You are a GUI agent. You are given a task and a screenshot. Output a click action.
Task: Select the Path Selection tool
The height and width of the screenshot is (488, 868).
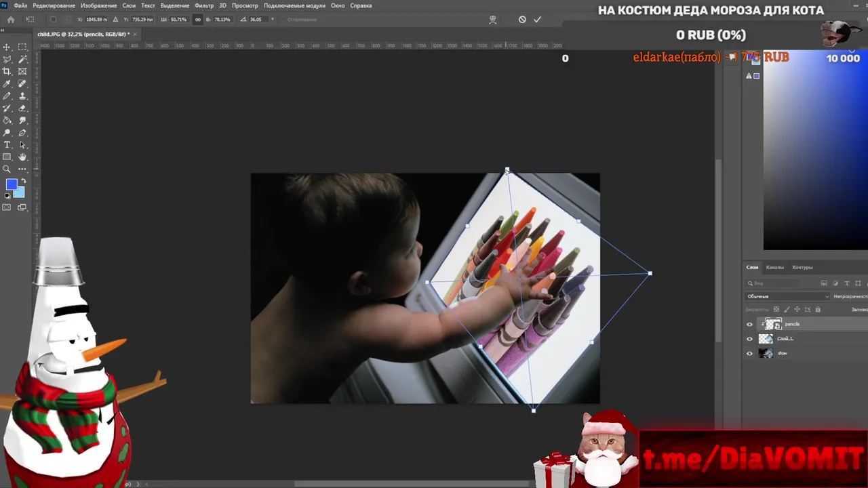[22, 144]
